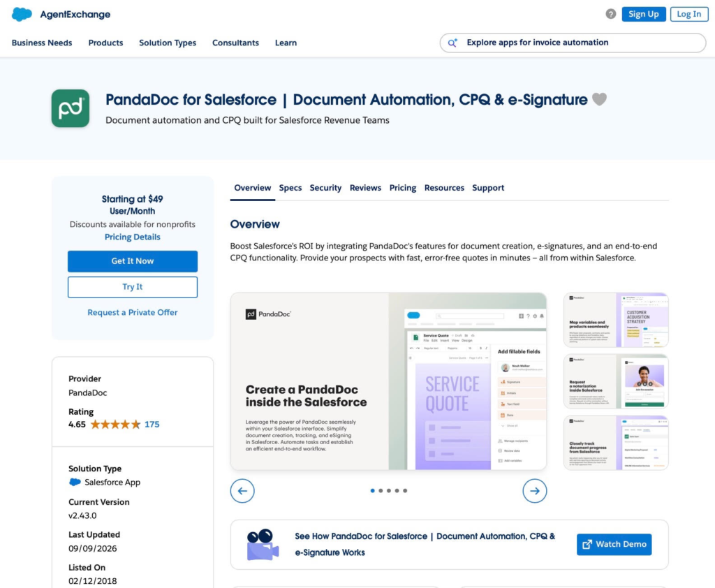The width and height of the screenshot is (715, 588).
Task: Click the Listed On date 02/12/2018
Action: [93, 581]
